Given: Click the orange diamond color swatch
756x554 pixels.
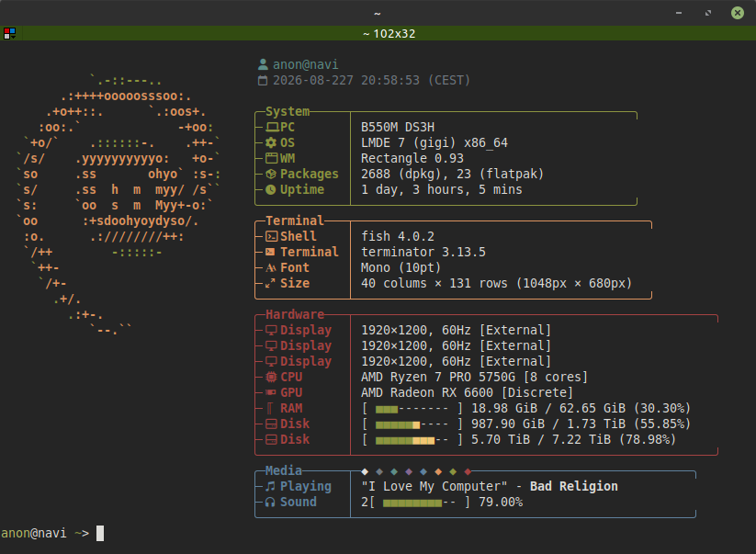Looking at the screenshot, I should coord(438,471).
